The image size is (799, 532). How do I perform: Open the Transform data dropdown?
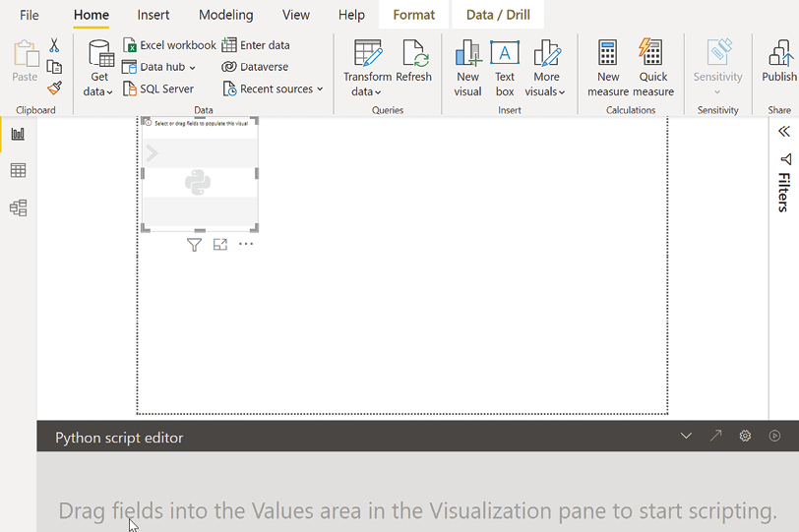(367, 69)
